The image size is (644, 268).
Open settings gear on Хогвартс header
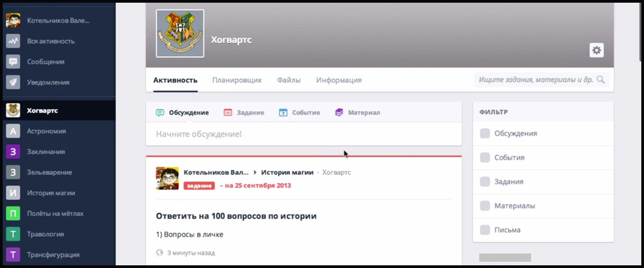tap(597, 50)
